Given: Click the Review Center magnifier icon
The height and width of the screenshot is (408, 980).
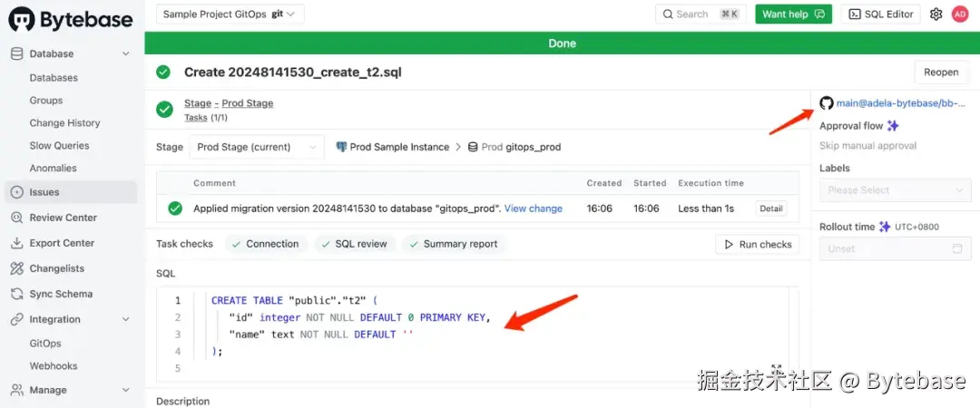Looking at the screenshot, I should pos(17,219).
